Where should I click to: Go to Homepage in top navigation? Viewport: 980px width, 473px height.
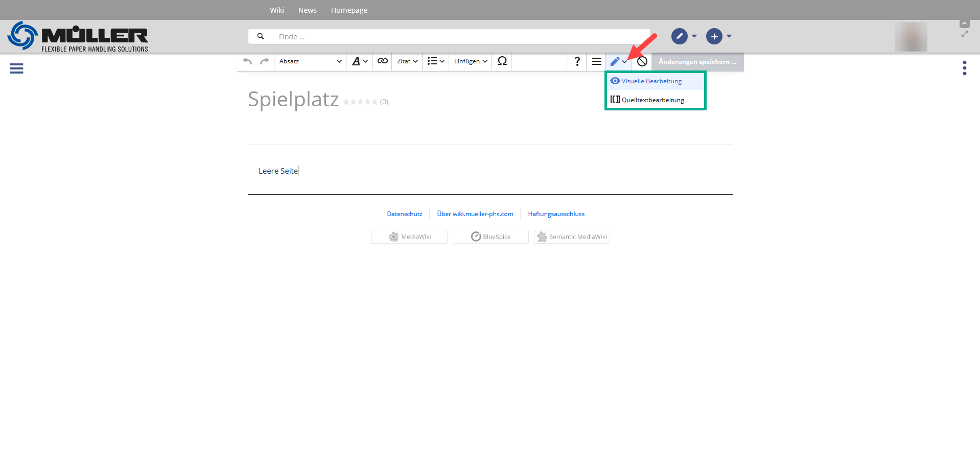tap(349, 10)
